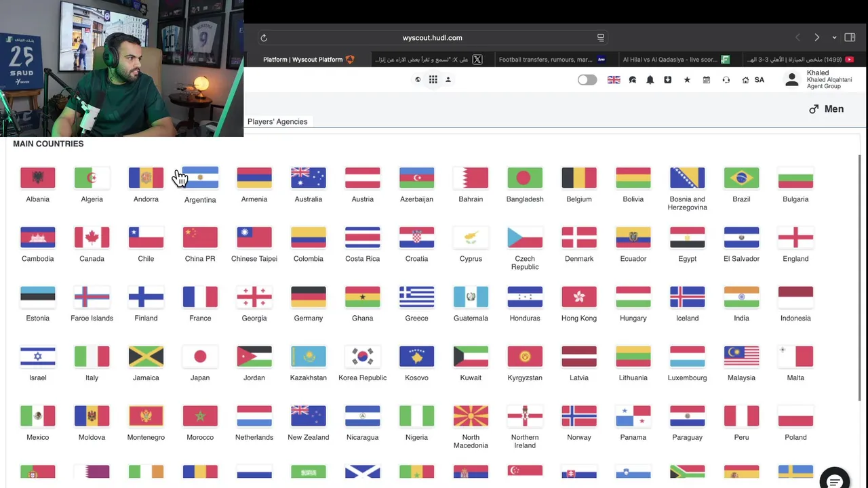Reload the page in browser
Viewport: 868px width, 488px height.
264,38
